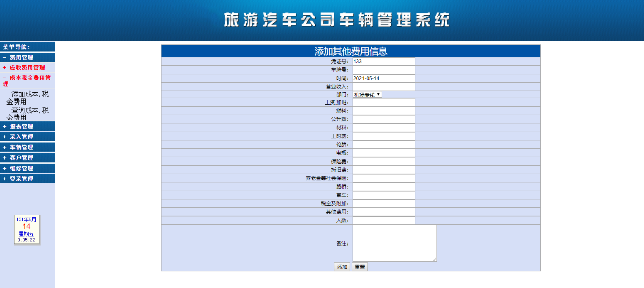Click the 材料 input field
The image size is (644, 288).
[x=384, y=127]
